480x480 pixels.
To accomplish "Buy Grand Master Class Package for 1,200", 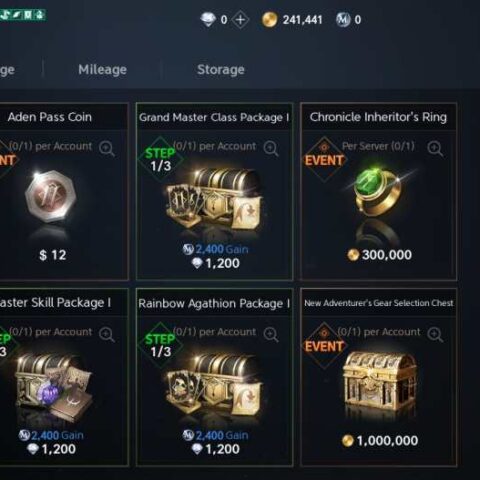I will (216, 263).
